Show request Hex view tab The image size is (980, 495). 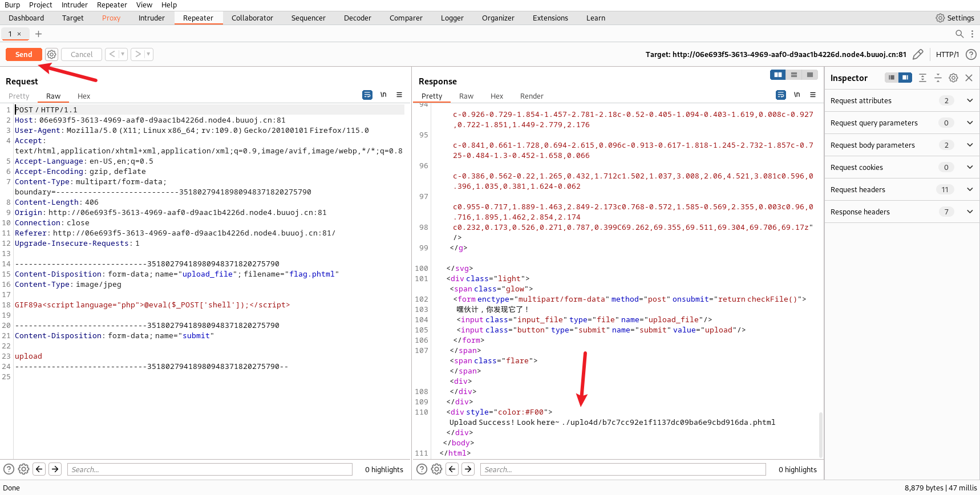pyautogui.click(x=84, y=96)
